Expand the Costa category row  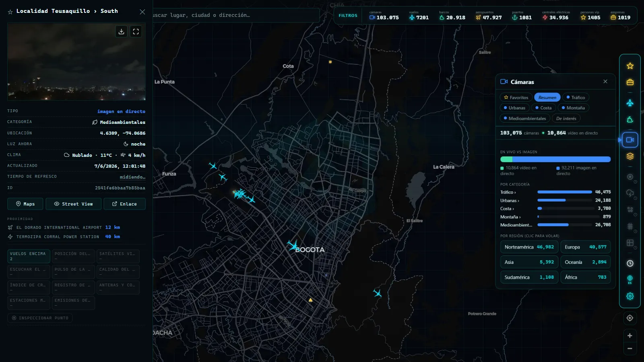coord(555,208)
